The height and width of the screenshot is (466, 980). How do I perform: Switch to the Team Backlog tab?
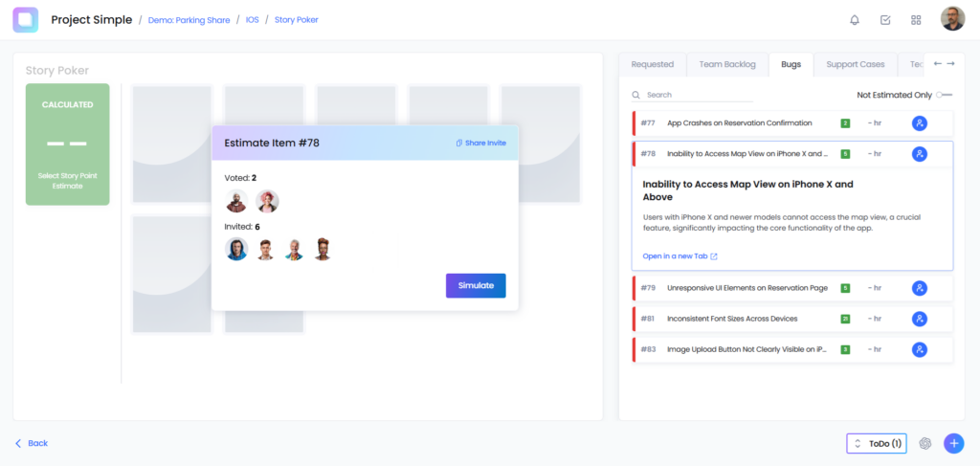726,64
